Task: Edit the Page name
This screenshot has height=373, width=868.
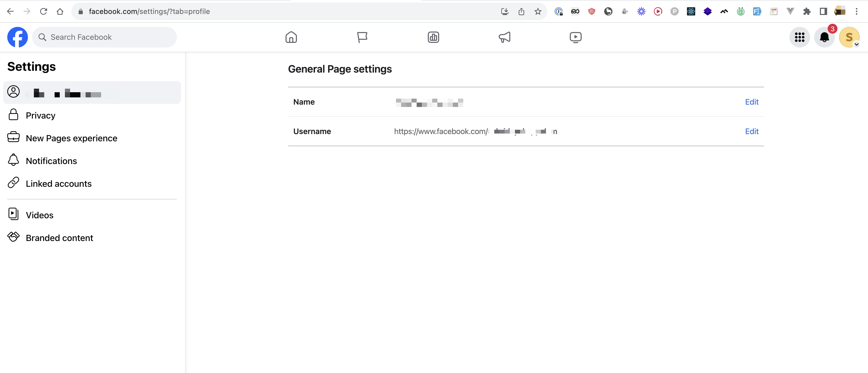Action: tap(751, 102)
